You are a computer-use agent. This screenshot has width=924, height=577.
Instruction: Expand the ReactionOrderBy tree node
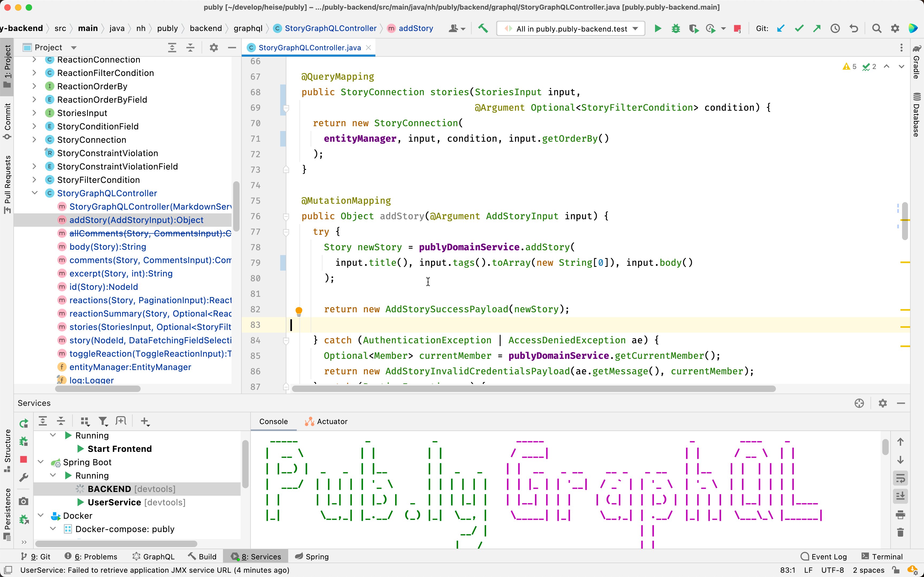tap(34, 86)
